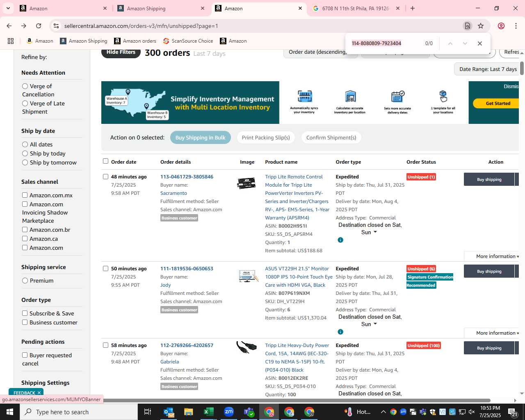Reload the page with the refresh icon

39,26
